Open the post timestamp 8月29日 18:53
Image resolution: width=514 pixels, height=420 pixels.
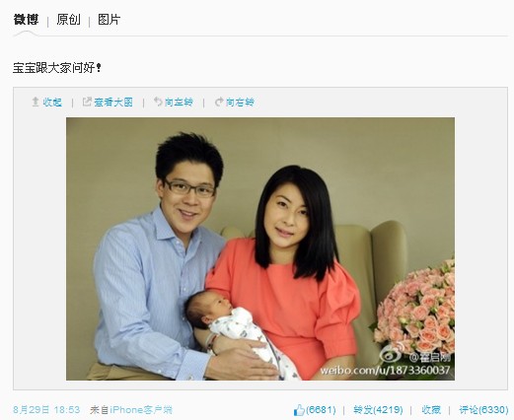46,410
